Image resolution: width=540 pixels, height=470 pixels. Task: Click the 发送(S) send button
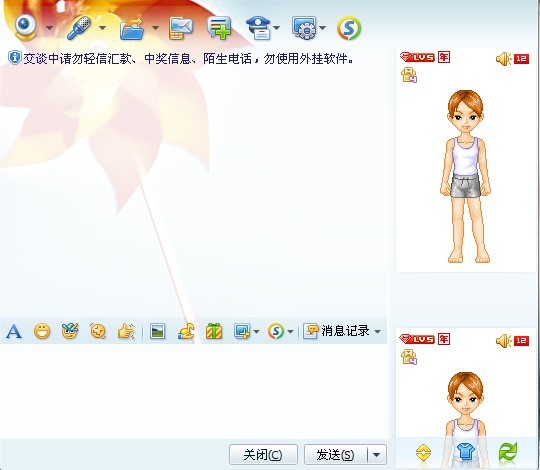click(x=336, y=455)
